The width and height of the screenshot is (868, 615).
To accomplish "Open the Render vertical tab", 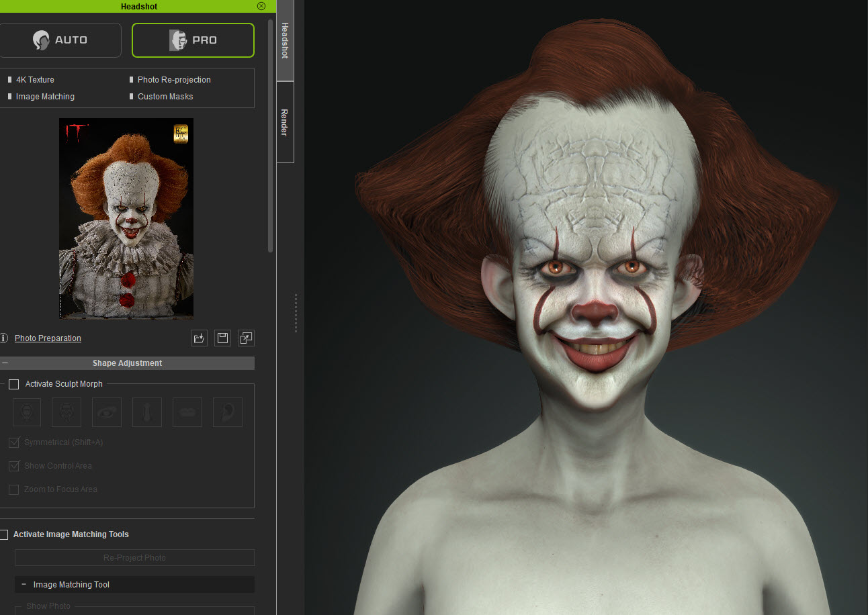I will point(285,122).
